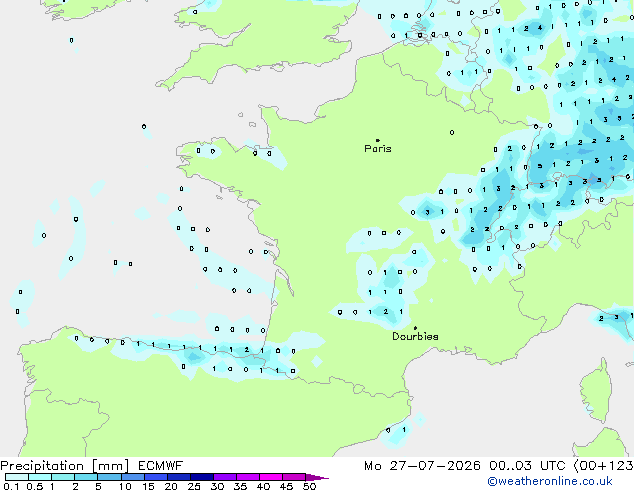Click the Paris city label
634x490 pixels.
pyautogui.click(x=378, y=149)
